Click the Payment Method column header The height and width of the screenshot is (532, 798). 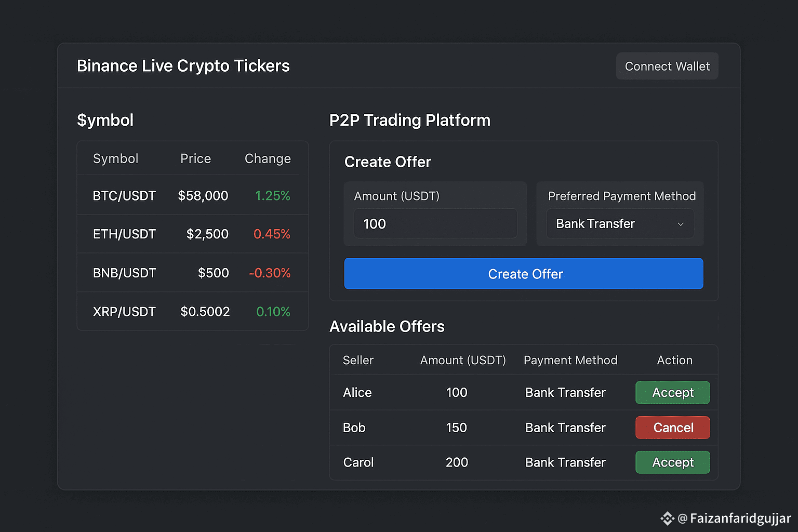pyautogui.click(x=570, y=360)
